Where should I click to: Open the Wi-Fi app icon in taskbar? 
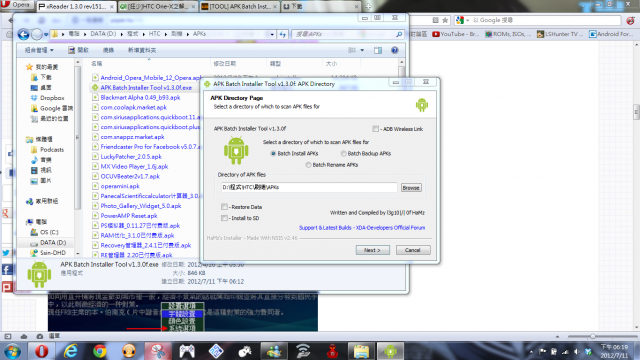[303, 351]
